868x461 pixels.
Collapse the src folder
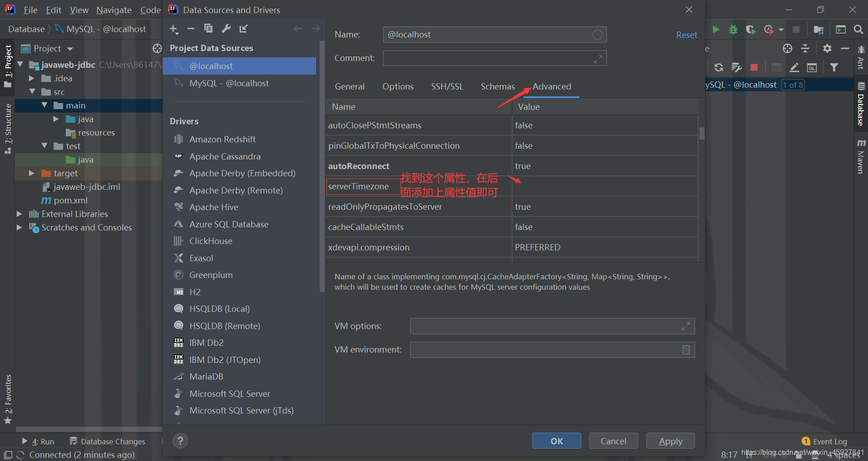click(x=32, y=91)
